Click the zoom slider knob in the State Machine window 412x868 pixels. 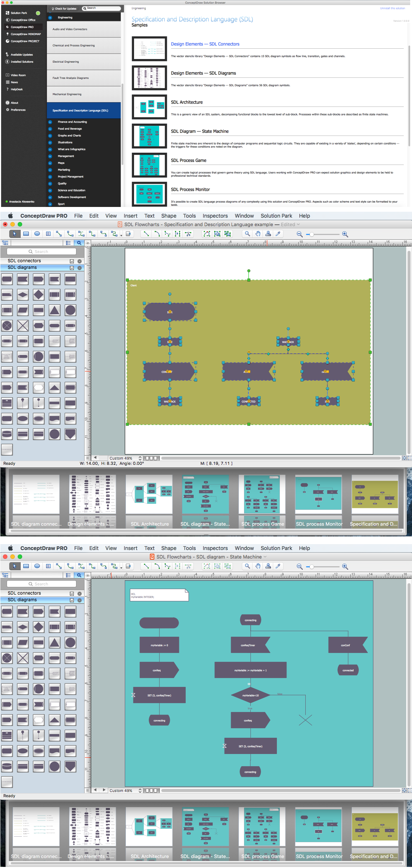pyautogui.click(x=312, y=567)
